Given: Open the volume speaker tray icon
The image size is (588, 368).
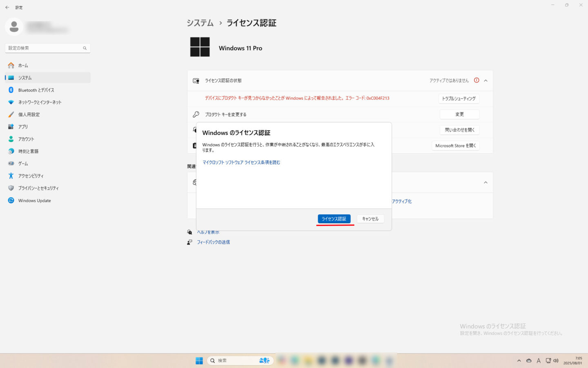Looking at the screenshot, I should coord(556,361).
